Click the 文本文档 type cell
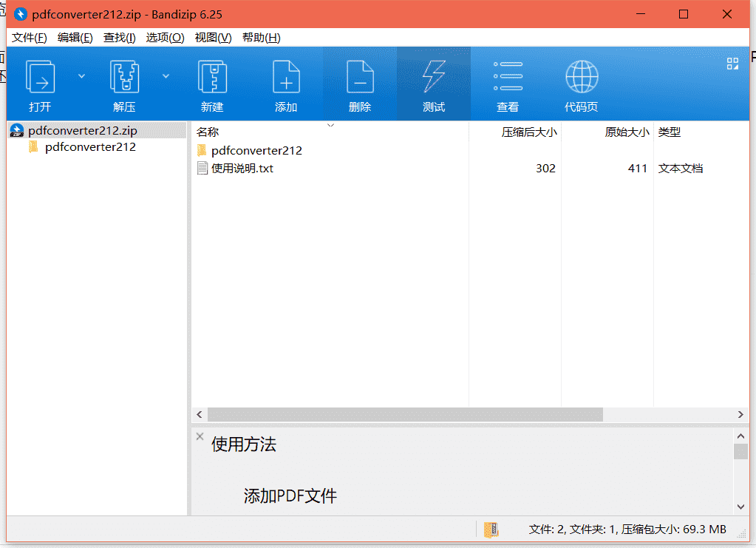This screenshot has width=756, height=548. click(681, 169)
